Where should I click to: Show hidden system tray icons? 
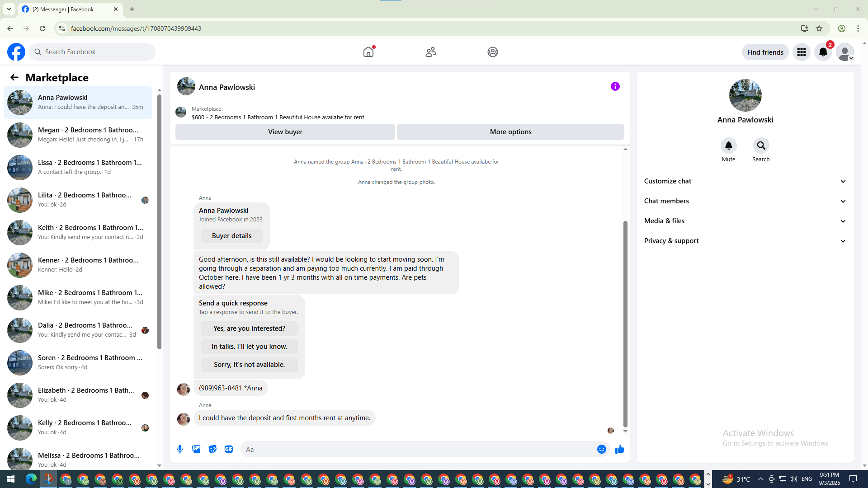(760, 479)
